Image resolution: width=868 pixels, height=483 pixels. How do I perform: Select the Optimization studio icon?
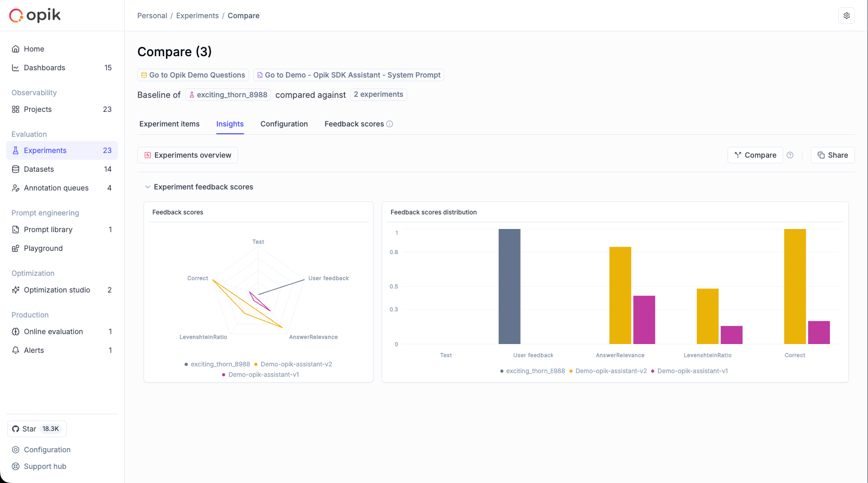[15, 290]
